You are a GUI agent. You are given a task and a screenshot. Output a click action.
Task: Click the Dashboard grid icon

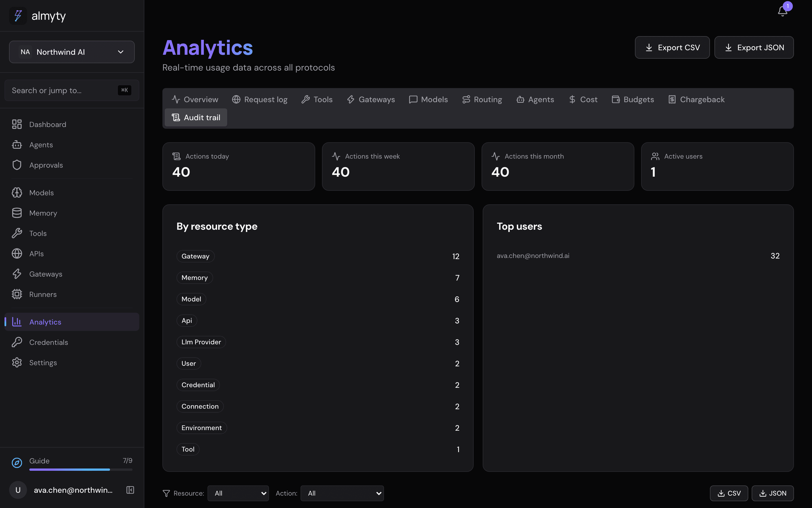(x=17, y=124)
